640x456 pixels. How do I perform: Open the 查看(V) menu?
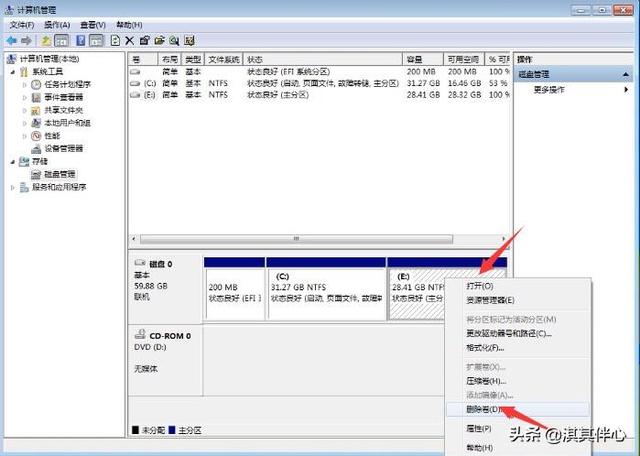[x=93, y=25]
